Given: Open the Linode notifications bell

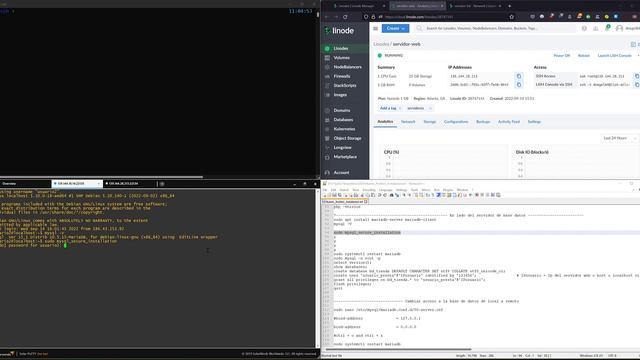Looking at the screenshot, I should (607, 28).
